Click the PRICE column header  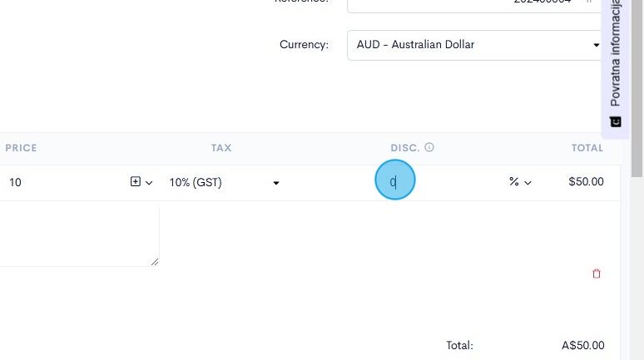coord(21,148)
